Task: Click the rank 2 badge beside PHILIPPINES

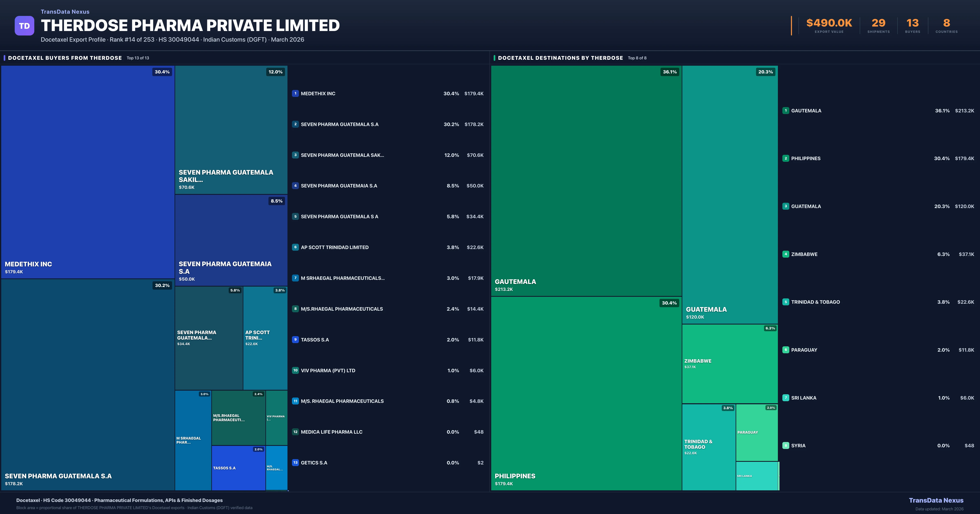Action: 786,158
